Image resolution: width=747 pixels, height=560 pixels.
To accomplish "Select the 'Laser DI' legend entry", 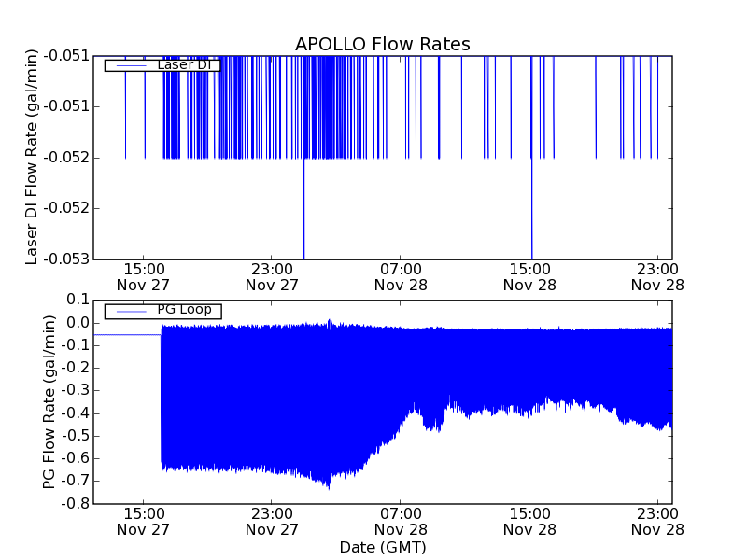I will point(162,65).
